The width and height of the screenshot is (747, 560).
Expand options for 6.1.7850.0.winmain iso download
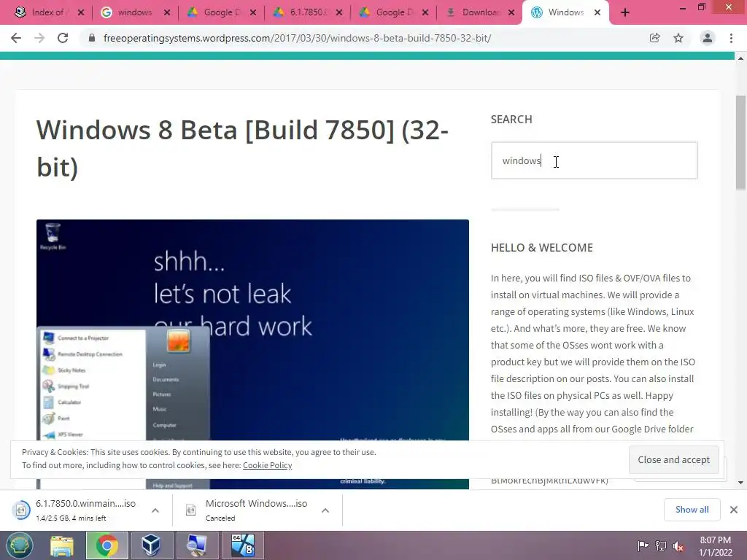[x=155, y=510]
